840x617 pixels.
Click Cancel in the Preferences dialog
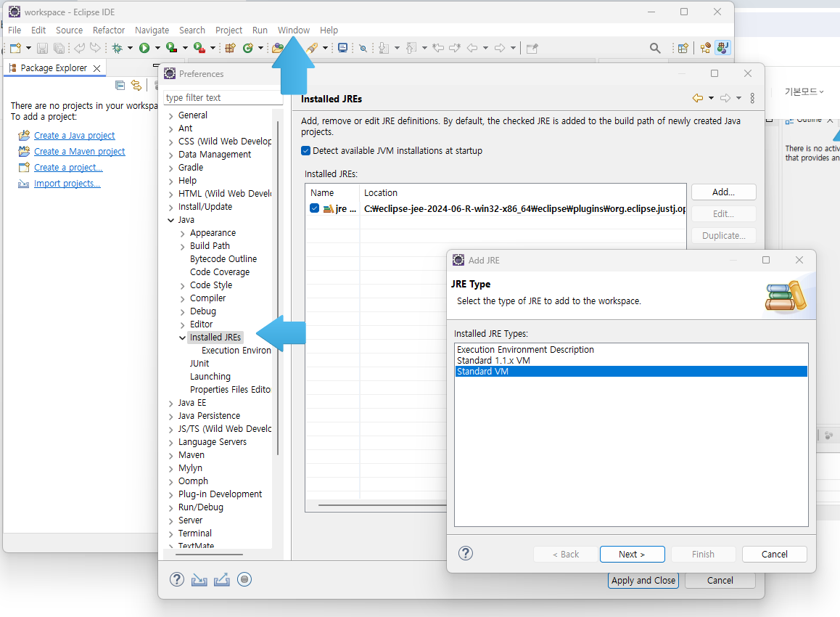[720, 581]
